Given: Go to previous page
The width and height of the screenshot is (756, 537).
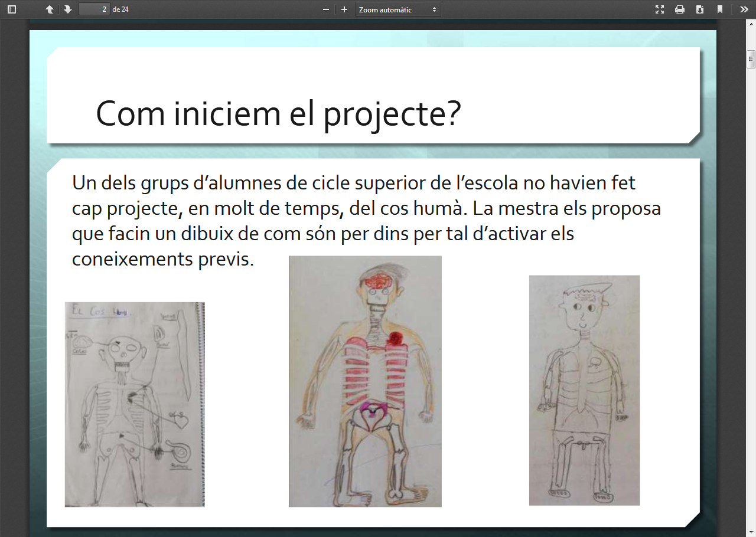Looking at the screenshot, I should coord(50,9).
